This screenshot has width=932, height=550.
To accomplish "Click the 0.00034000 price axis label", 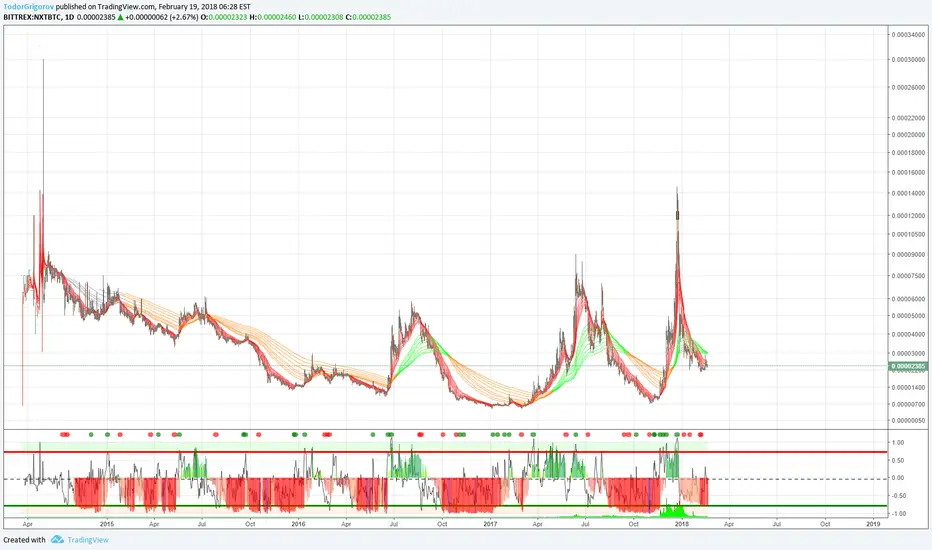I will (908, 34).
